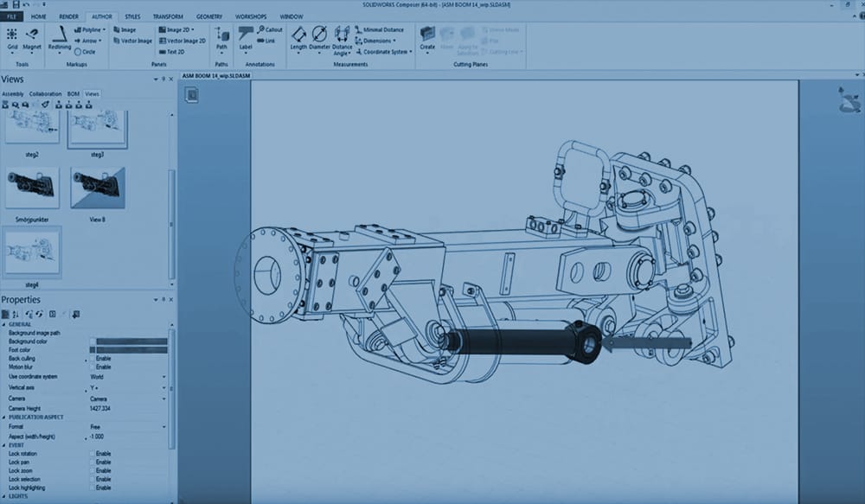Enable the Lock rotation checkbox

[93, 453]
